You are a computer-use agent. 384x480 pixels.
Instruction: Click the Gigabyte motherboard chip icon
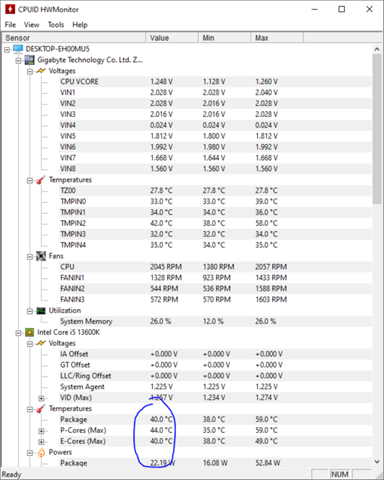coord(29,60)
